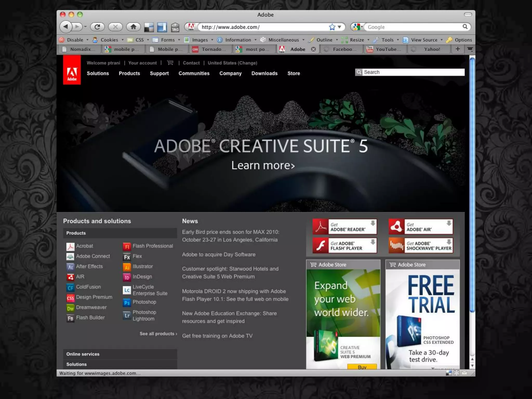Open the list-all-tabs dropdown
Image resolution: width=532 pixels, height=399 pixels.
470,49
